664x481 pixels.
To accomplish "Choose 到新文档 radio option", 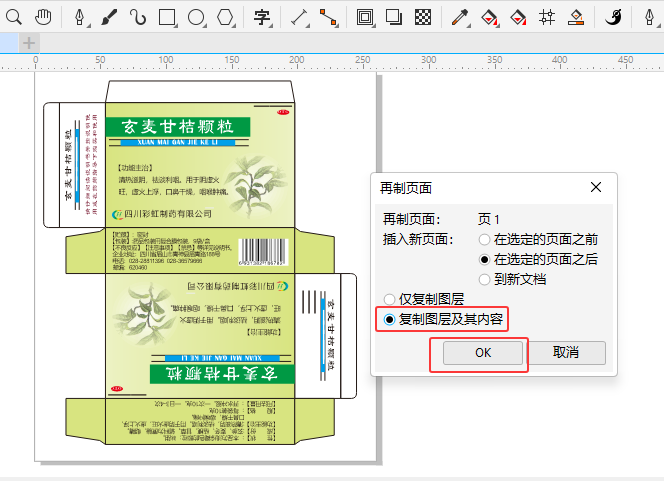I will (512, 279).
